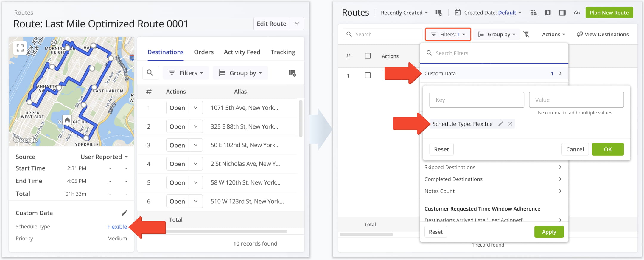Click Apply filters button
Image resolution: width=644 pixels, height=260 pixels.
click(x=549, y=232)
